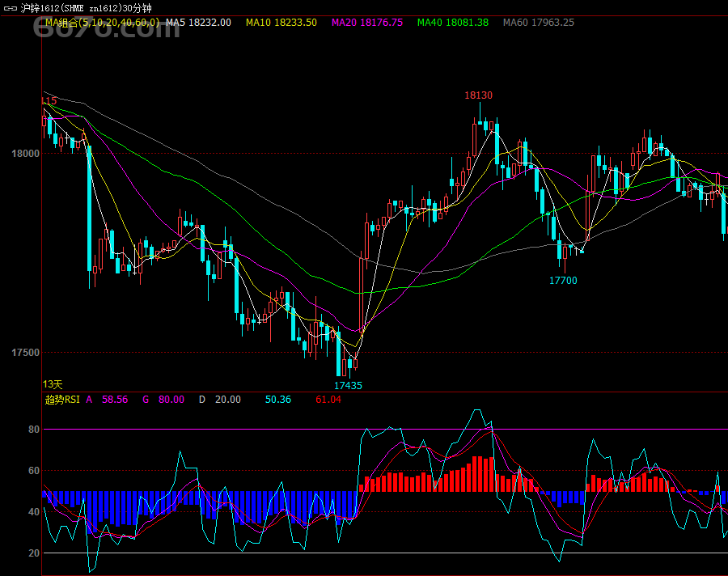This screenshot has height=576, width=728.
Task: Select the RSI G 80.00 parameter
Action: click(x=163, y=400)
